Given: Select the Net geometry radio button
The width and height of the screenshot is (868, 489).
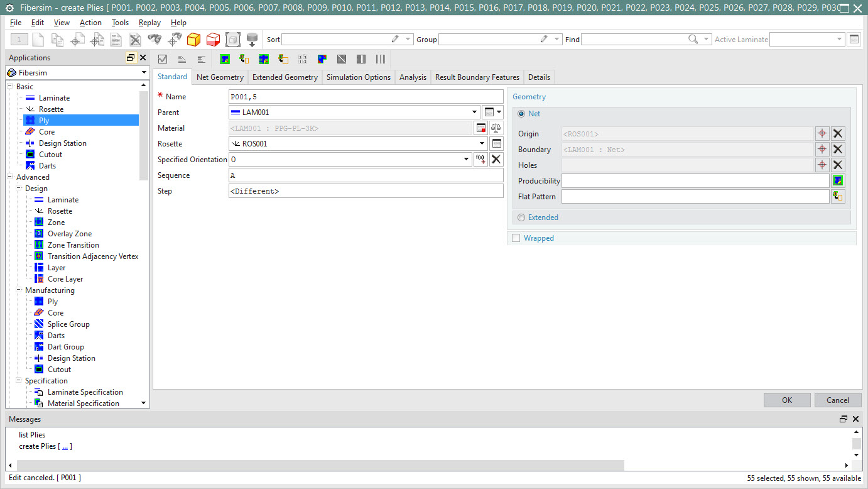Looking at the screenshot, I should [522, 113].
